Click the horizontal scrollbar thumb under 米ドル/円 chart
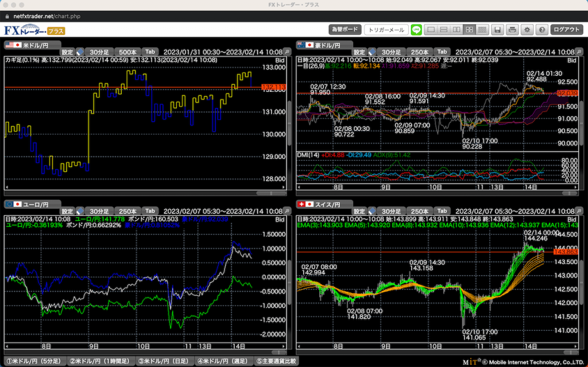The image size is (588, 367). [271, 193]
